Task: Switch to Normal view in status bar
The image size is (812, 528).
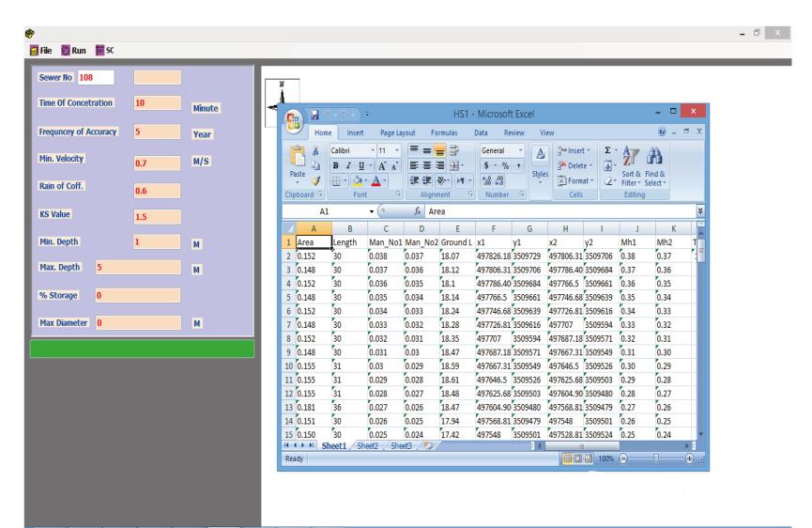Action: point(568,458)
